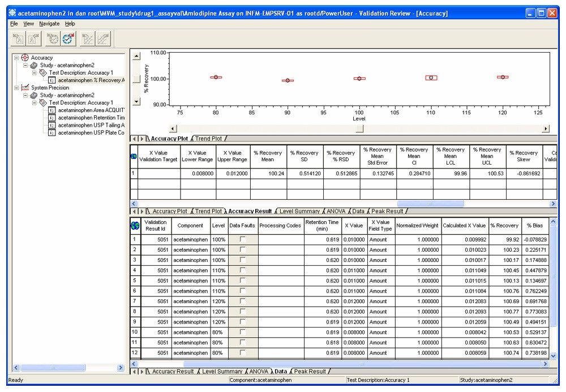Click the globe icon in data table header
This screenshot has height=392, width=566.
[135, 225]
